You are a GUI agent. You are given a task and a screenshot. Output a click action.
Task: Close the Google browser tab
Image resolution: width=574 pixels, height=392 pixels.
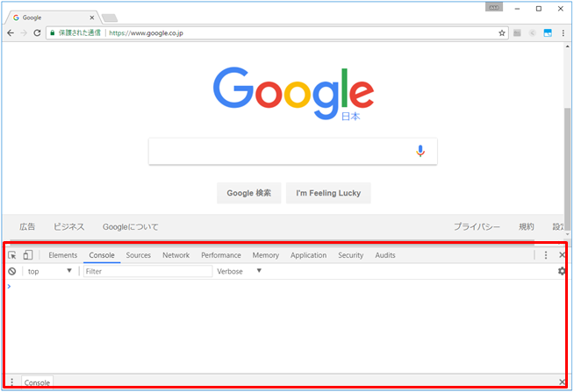(92, 18)
